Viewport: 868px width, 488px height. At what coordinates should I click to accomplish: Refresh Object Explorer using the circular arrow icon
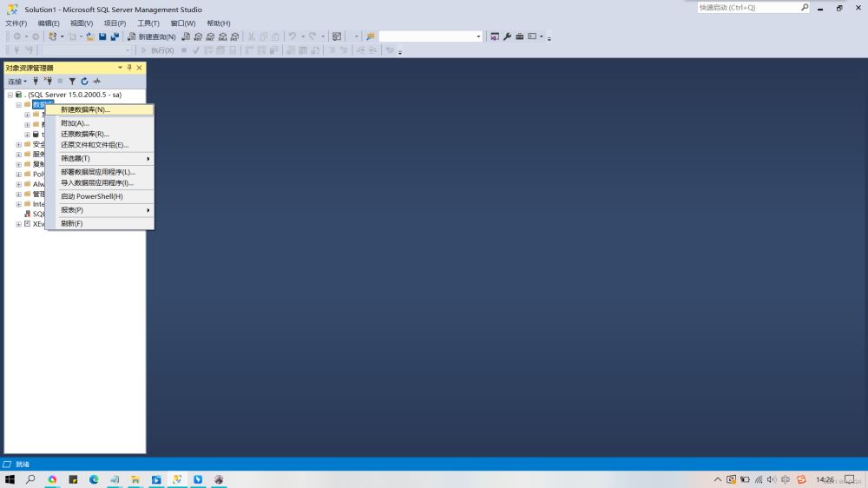84,81
